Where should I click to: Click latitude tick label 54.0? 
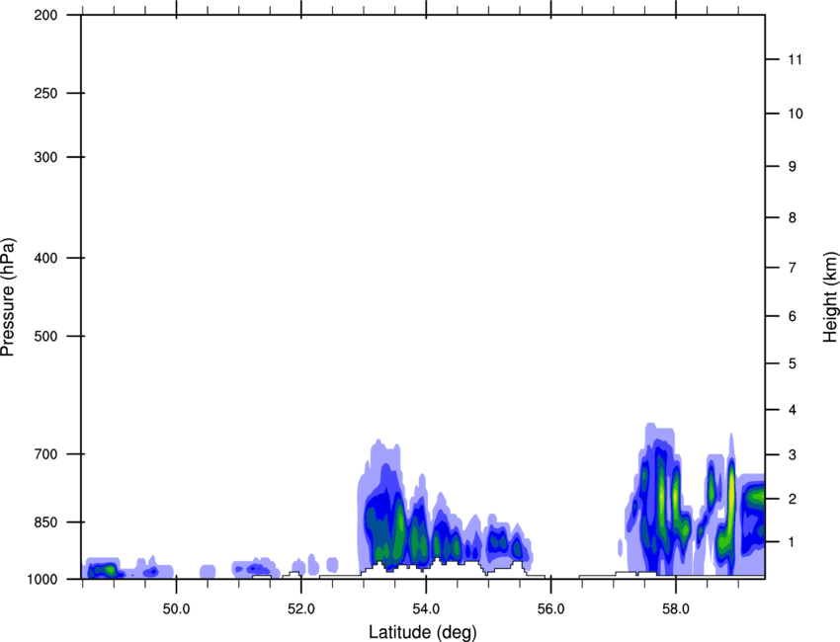point(426,609)
